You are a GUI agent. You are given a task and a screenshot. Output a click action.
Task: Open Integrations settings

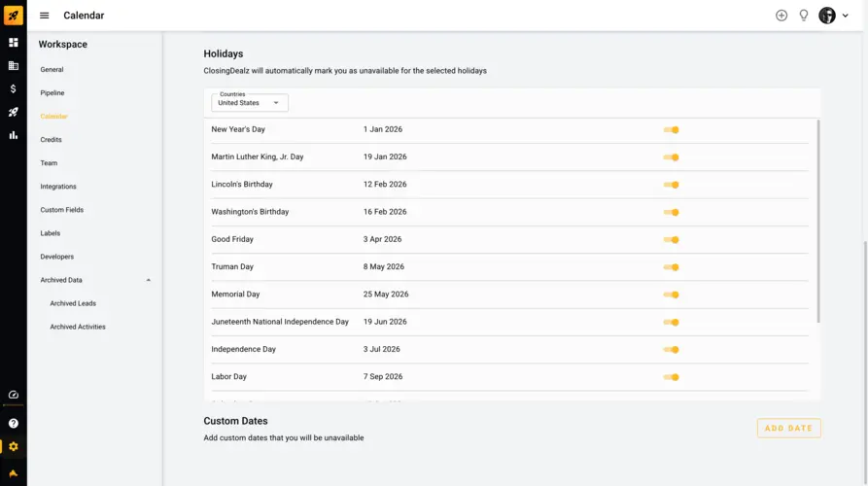tap(58, 187)
